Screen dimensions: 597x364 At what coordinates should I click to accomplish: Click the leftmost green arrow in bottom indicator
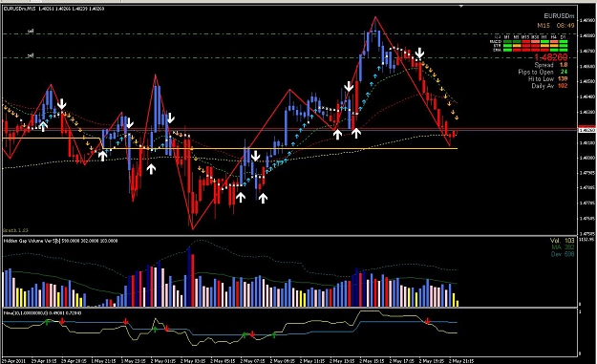point(47,322)
